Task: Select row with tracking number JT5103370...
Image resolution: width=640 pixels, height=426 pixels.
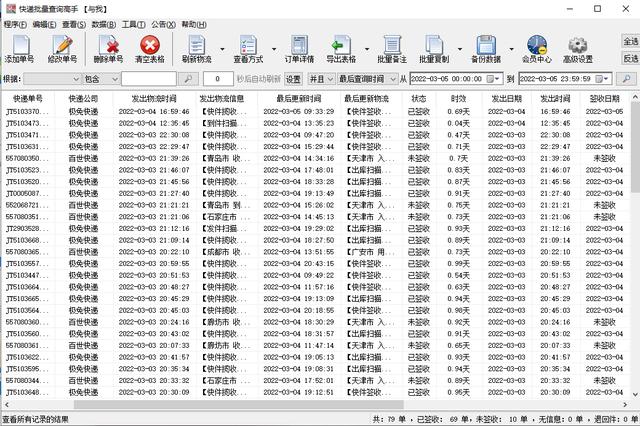Action: coord(316,111)
